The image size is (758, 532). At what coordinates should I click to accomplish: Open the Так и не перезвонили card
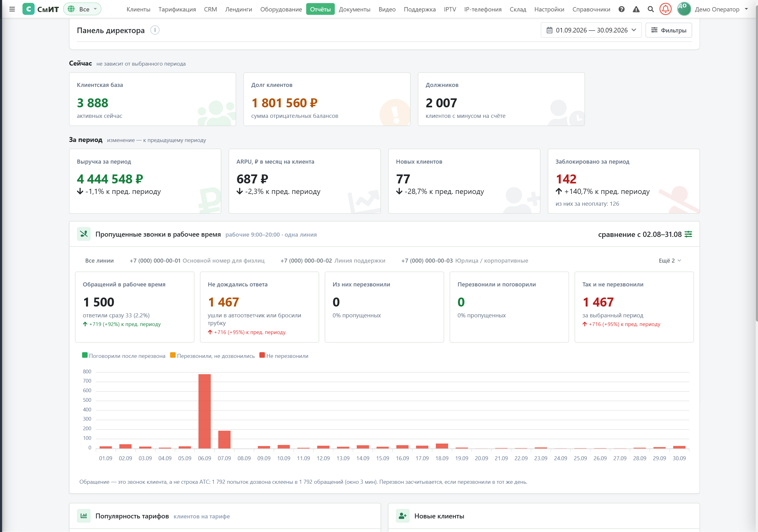point(634,307)
